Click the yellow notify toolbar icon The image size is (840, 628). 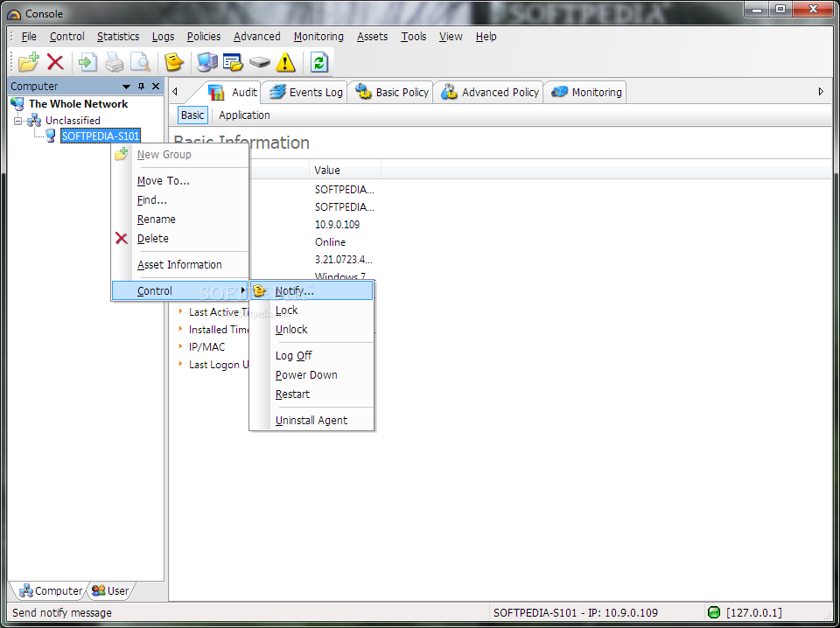coord(173,62)
